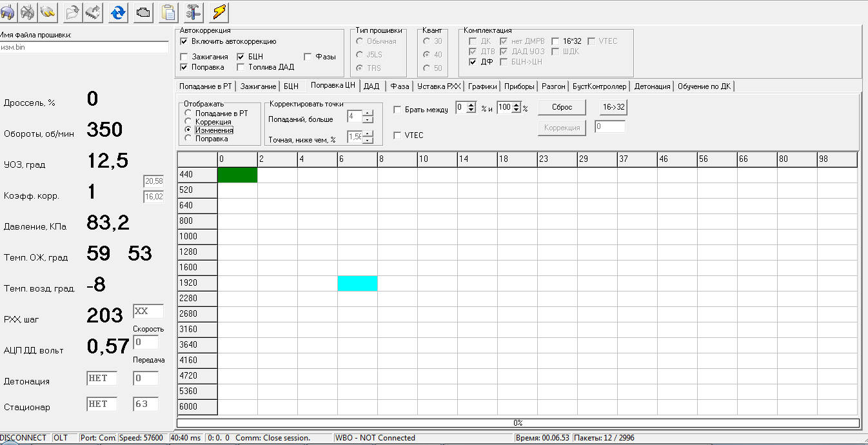Increase upper-bound percent spinner showing 100
This screenshot has height=445, width=868.
tap(516, 105)
